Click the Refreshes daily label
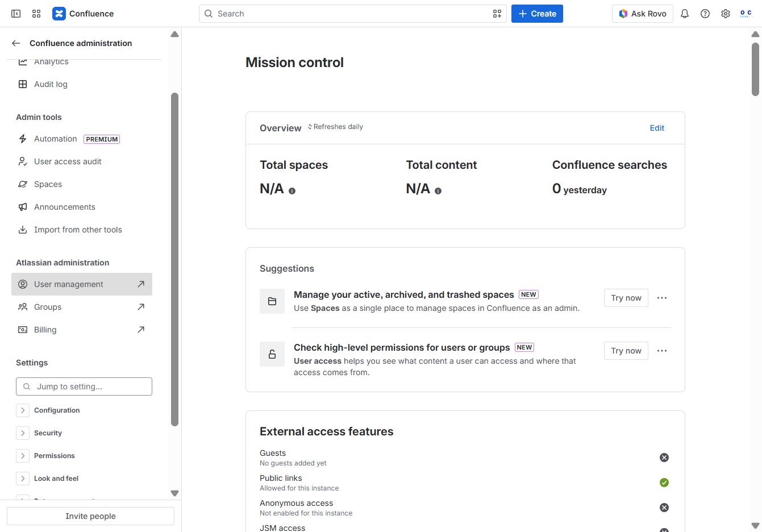 point(335,127)
